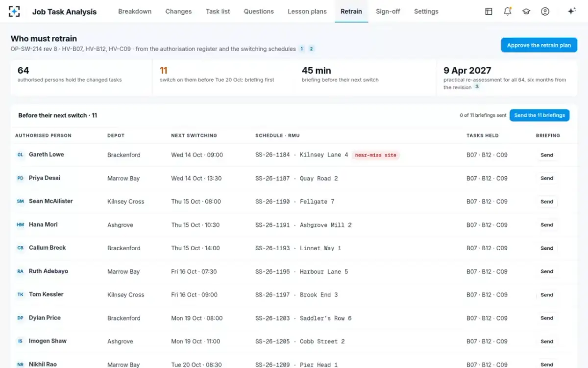Click the name Gareth Lowe
Image resolution: width=588 pixels, height=368 pixels.
pos(47,155)
